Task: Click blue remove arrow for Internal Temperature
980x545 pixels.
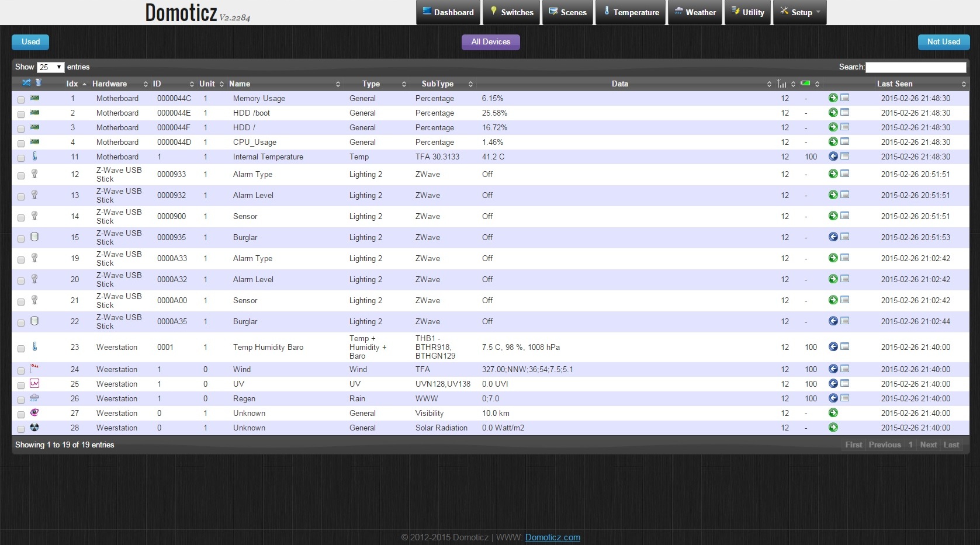Action: pos(833,157)
